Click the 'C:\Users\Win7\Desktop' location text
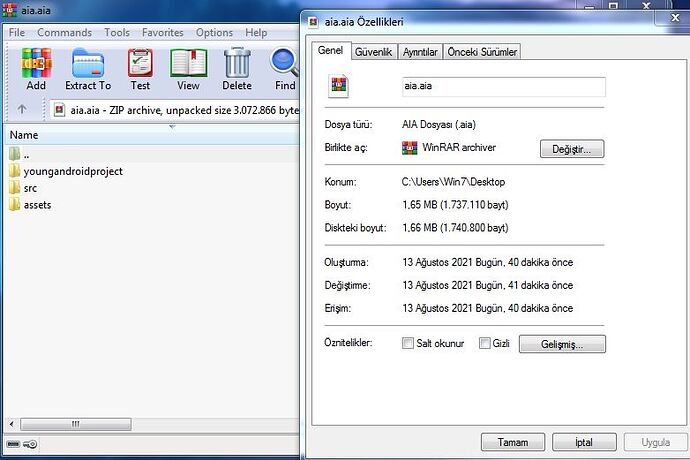 click(453, 182)
